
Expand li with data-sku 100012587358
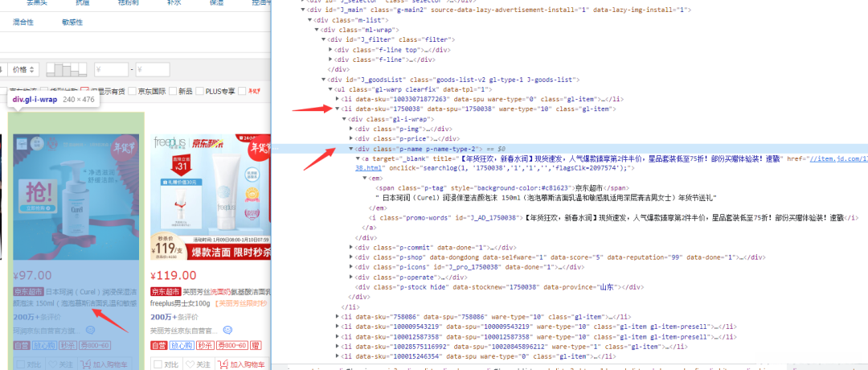coord(337,337)
